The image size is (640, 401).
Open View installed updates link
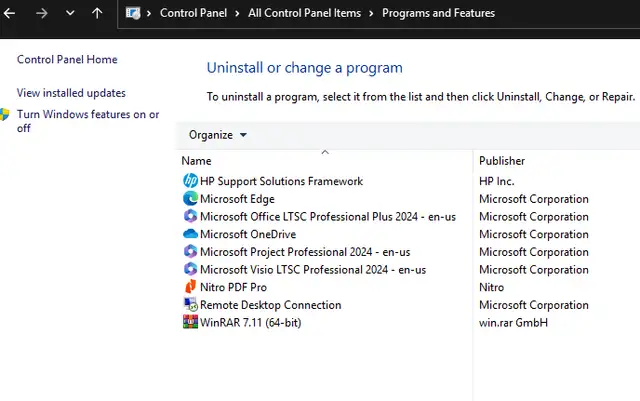pyautogui.click(x=71, y=93)
